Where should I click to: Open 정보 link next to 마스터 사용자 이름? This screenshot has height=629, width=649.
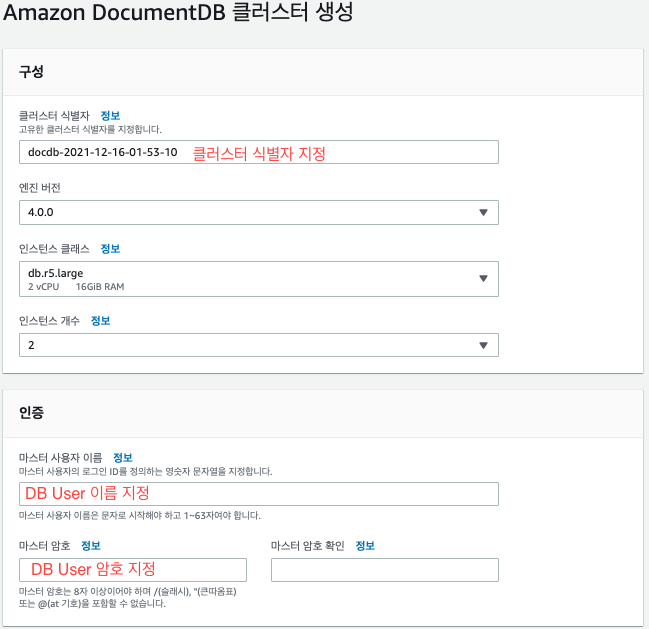pyautogui.click(x=123, y=458)
